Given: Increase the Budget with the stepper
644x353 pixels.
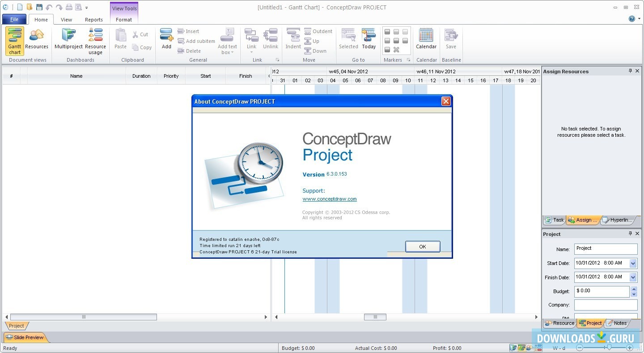Looking at the screenshot, I should click(x=634, y=289).
